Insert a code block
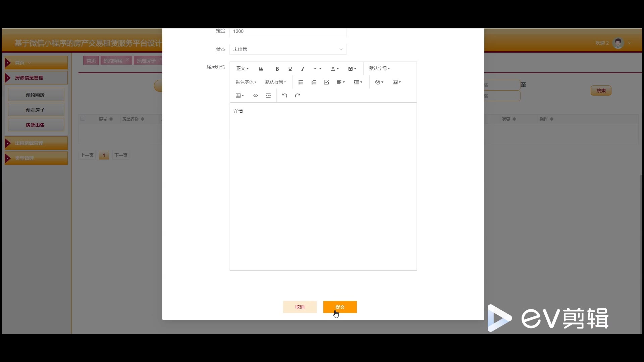 point(256,96)
